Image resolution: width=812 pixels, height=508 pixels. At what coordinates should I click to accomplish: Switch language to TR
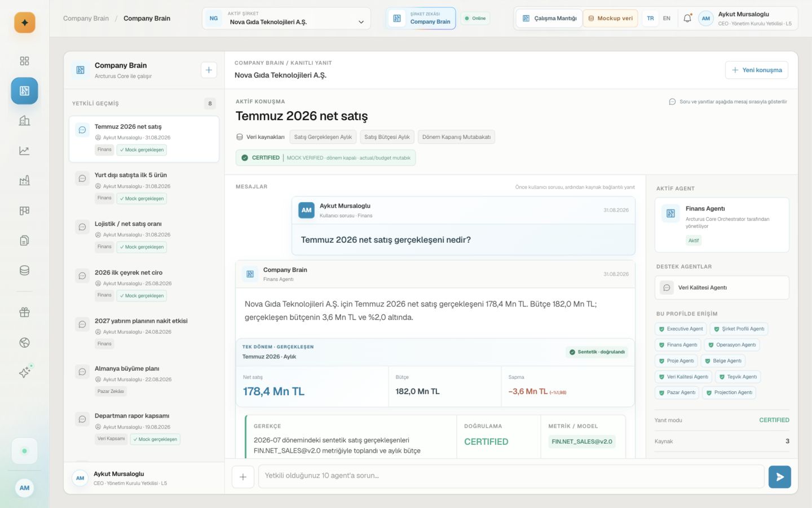(650, 19)
